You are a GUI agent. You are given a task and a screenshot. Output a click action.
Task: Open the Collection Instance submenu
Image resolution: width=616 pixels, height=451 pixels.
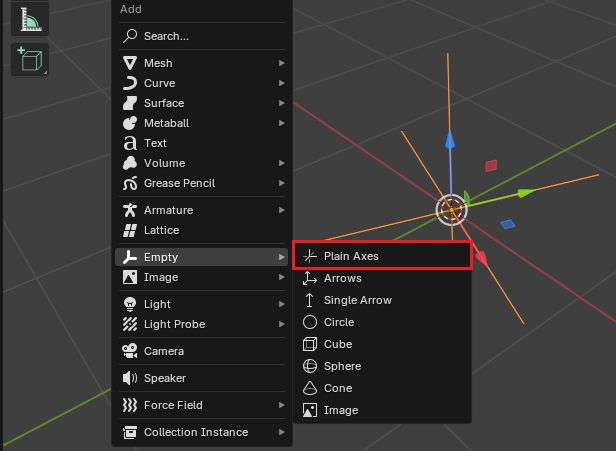(x=202, y=432)
